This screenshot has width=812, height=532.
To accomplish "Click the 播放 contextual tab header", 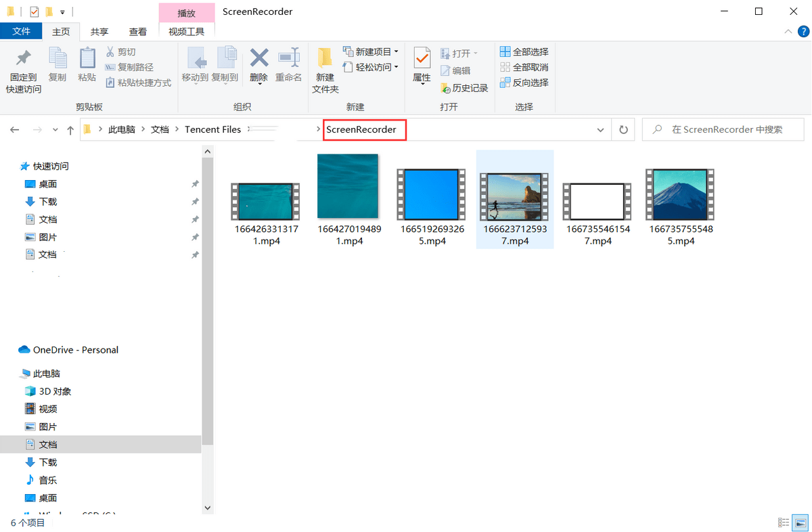I will point(187,13).
